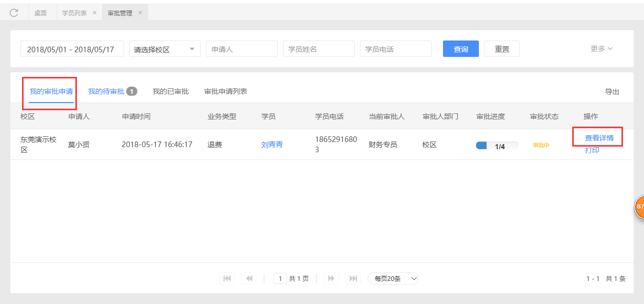
Task: Click the 当前审批人 column header
Action: tap(387, 116)
